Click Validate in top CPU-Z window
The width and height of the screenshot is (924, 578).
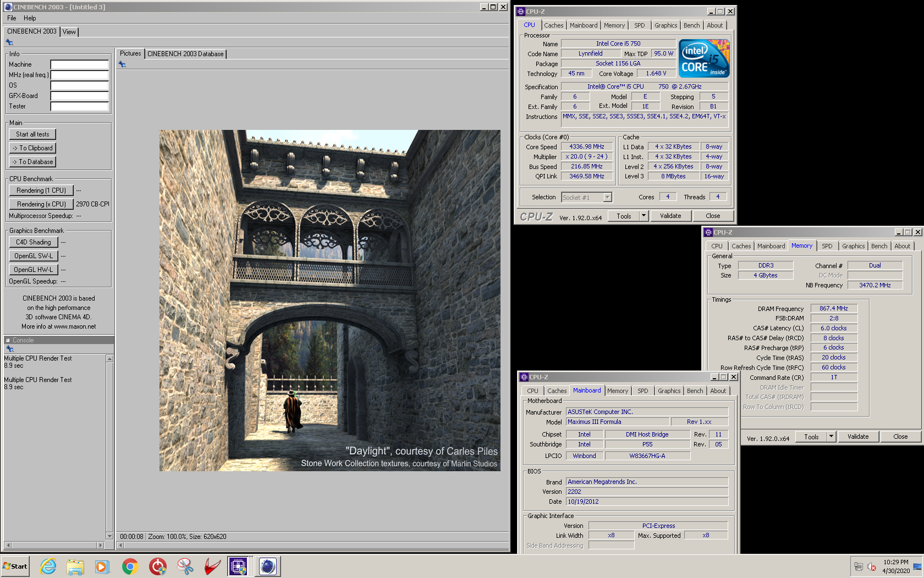pos(670,216)
